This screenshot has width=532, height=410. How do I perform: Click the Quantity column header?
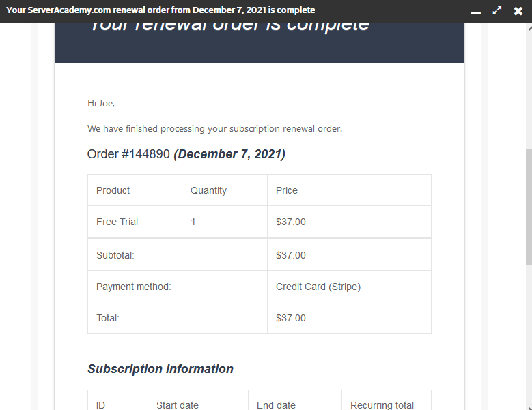point(208,190)
